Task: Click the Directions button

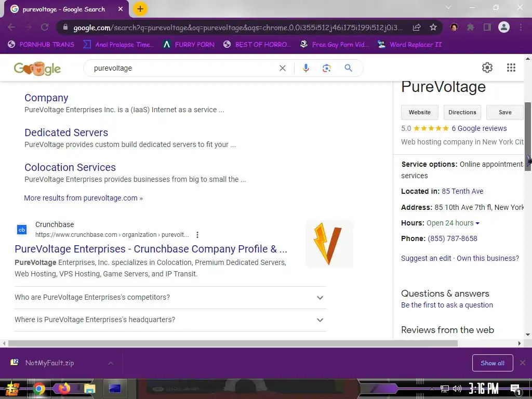Action: click(x=462, y=112)
